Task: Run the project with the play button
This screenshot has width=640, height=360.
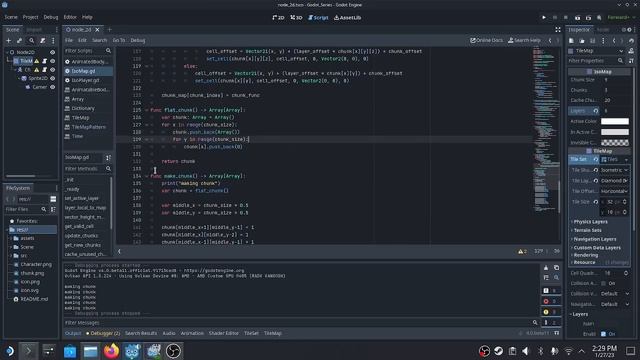Action: pos(544,18)
